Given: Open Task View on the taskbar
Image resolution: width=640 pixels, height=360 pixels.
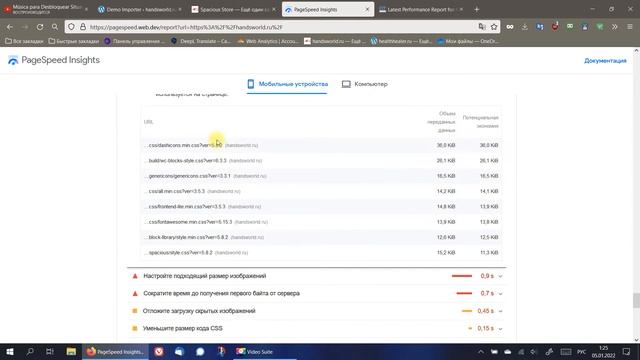Looking at the screenshot, I should (50, 351).
